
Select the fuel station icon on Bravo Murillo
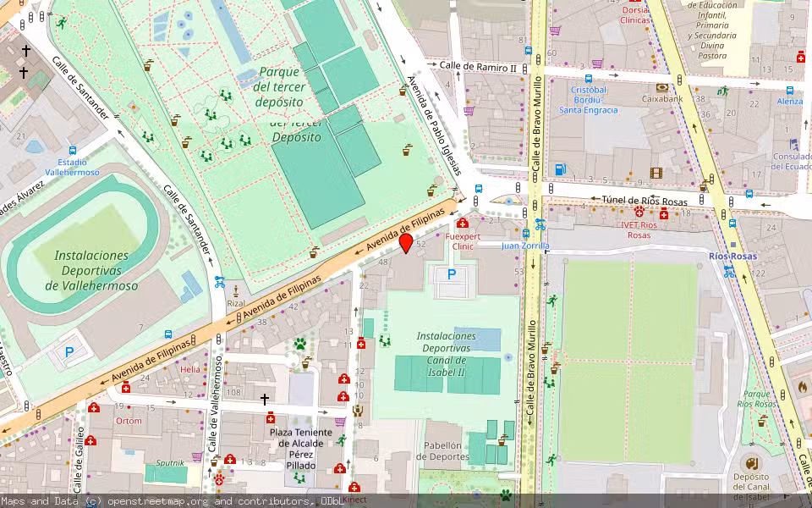click(x=560, y=168)
